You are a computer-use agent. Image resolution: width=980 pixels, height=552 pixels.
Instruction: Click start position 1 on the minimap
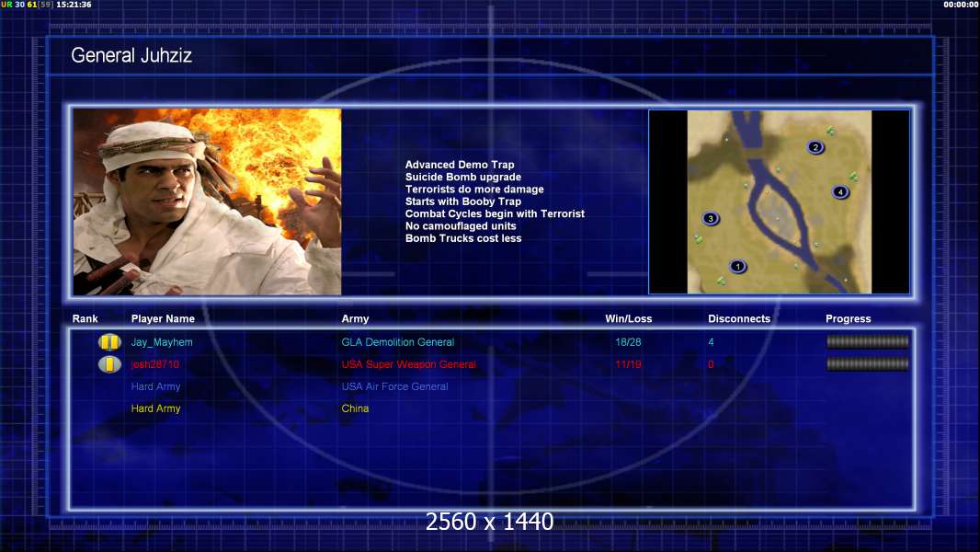(x=736, y=267)
